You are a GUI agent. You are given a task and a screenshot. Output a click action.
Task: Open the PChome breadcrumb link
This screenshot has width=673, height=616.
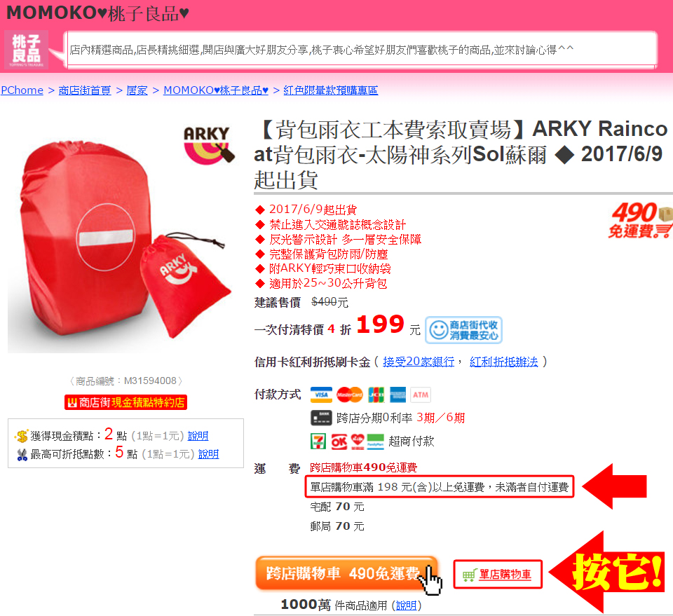coord(22,90)
